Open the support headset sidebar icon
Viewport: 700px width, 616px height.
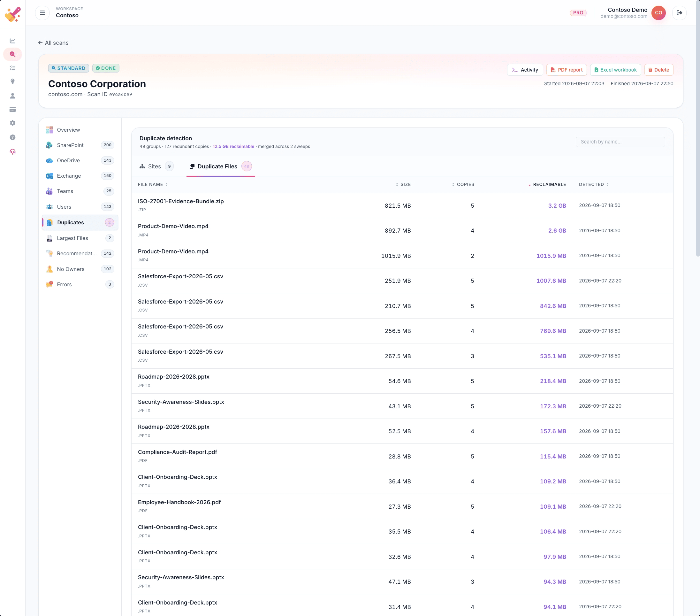point(13,151)
